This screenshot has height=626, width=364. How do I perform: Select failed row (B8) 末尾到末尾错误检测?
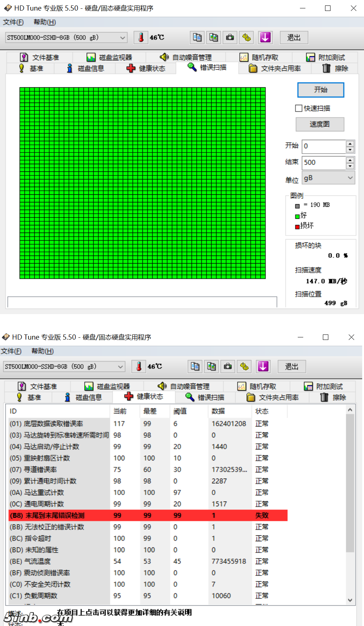tap(148, 515)
